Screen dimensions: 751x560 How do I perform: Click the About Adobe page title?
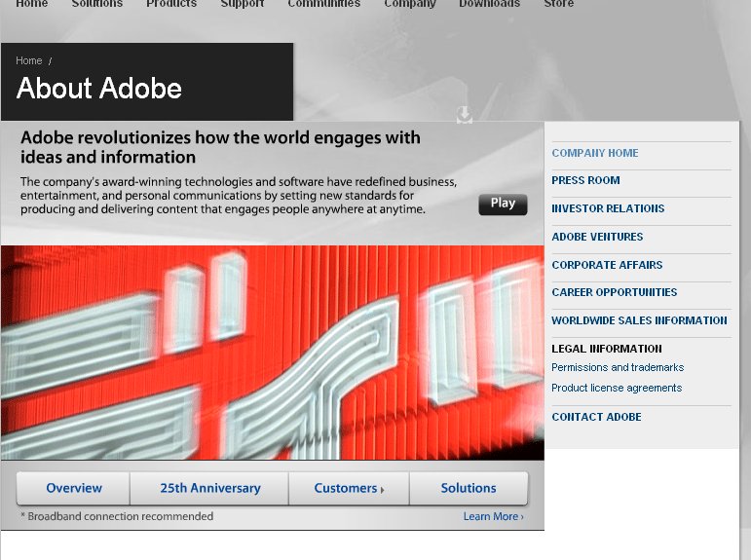[99, 89]
